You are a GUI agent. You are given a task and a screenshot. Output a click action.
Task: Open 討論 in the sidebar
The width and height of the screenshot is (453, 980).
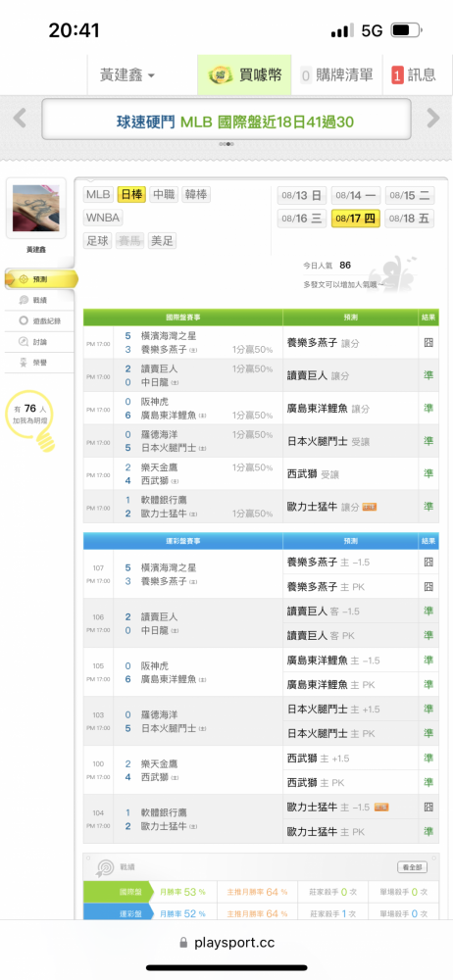coord(39,341)
